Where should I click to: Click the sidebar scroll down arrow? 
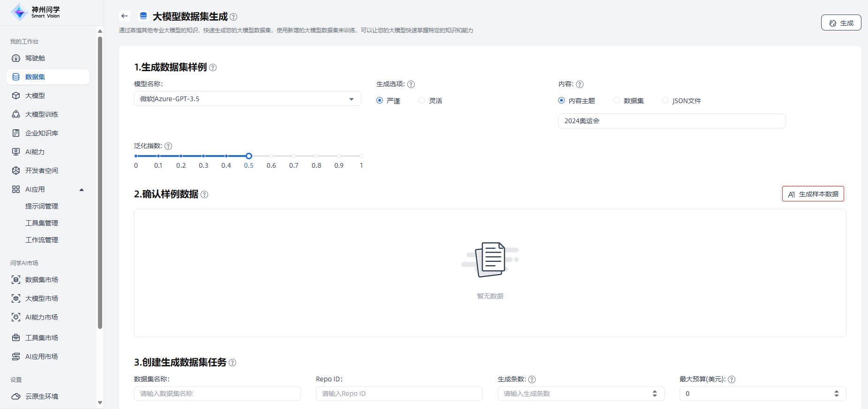(x=100, y=402)
